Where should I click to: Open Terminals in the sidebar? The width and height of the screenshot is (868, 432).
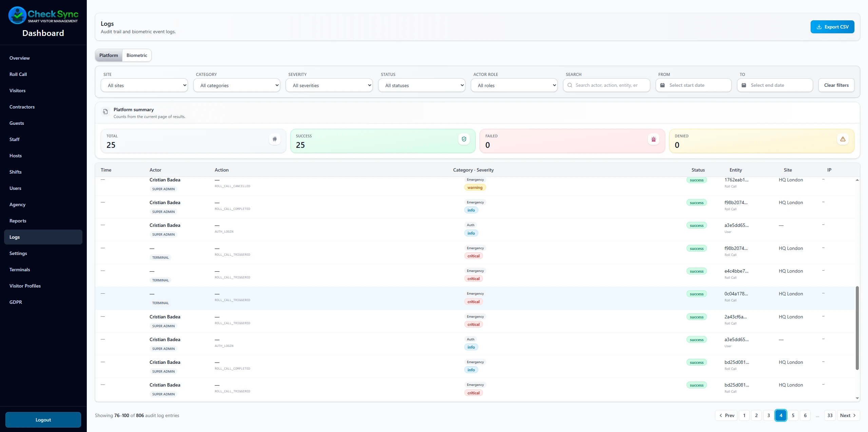pyautogui.click(x=43, y=270)
